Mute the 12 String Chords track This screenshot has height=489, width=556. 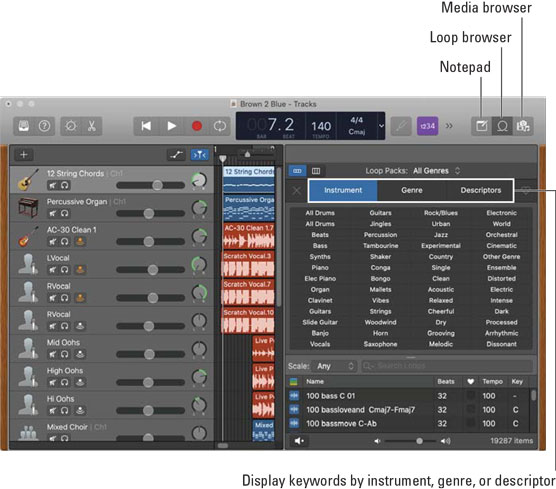pos(52,185)
